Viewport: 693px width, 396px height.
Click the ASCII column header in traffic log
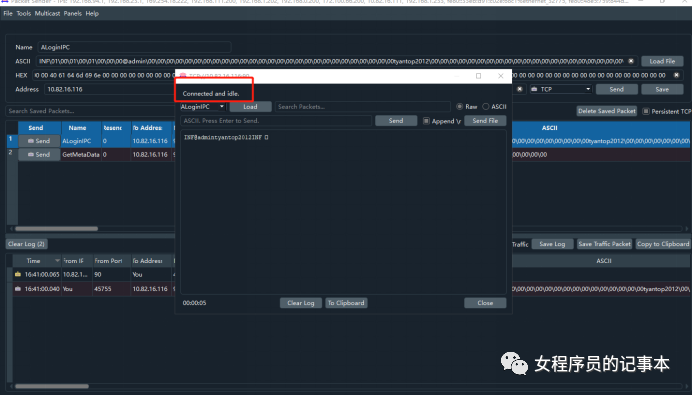click(x=603, y=261)
